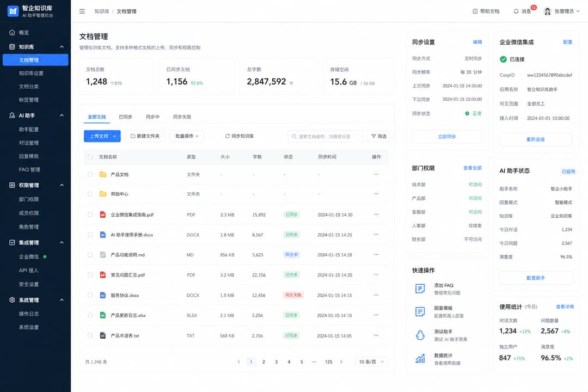Collapse the 集成管理 sidebar group

[x=62, y=243]
